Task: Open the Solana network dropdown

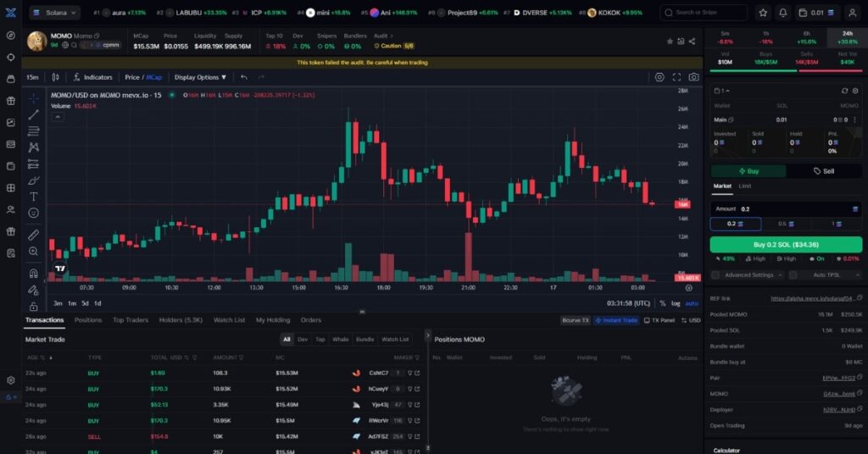Action: [55, 12]
